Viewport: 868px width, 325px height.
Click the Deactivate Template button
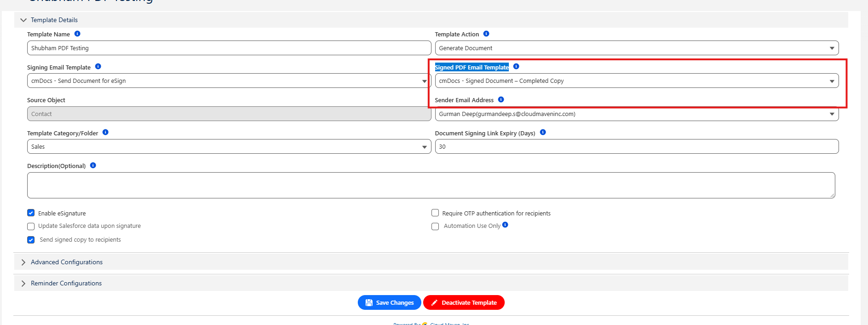point(464,302)
